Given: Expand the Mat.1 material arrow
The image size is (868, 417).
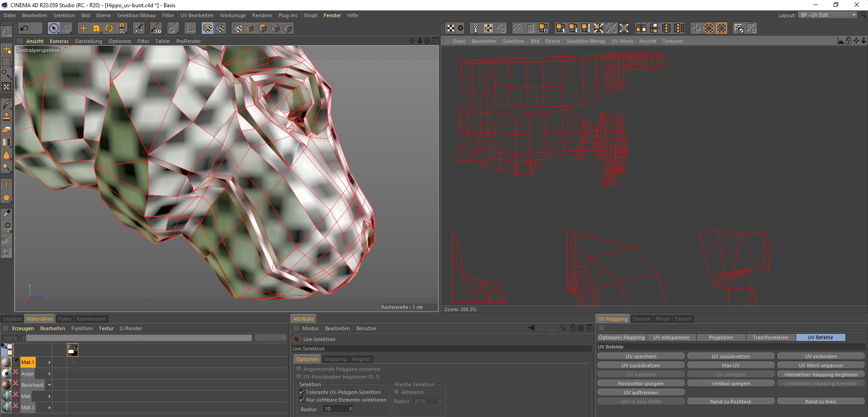Looking at the screenshot, I should (x=50, y=362).
